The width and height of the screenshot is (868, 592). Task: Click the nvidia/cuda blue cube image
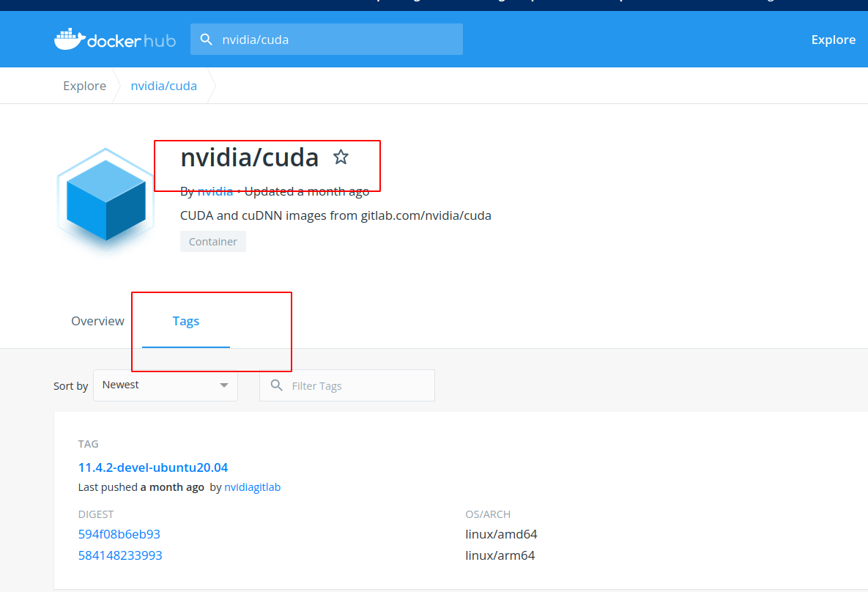[x=105, y=199]
